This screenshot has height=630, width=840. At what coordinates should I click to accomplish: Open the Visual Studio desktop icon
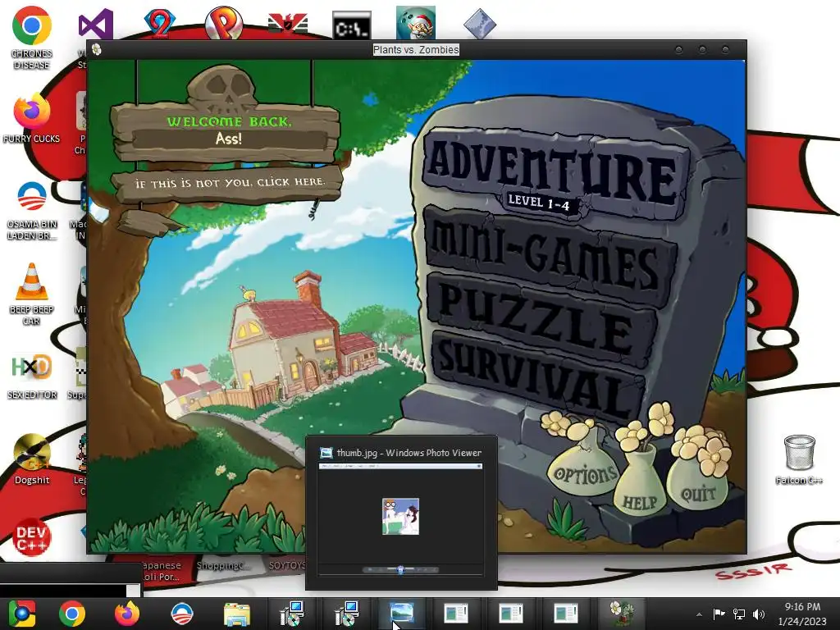point(95,24)
